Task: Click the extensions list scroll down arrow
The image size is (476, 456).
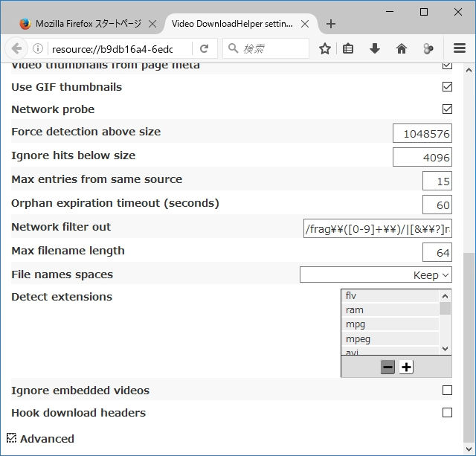Action: tap(445, 349)
